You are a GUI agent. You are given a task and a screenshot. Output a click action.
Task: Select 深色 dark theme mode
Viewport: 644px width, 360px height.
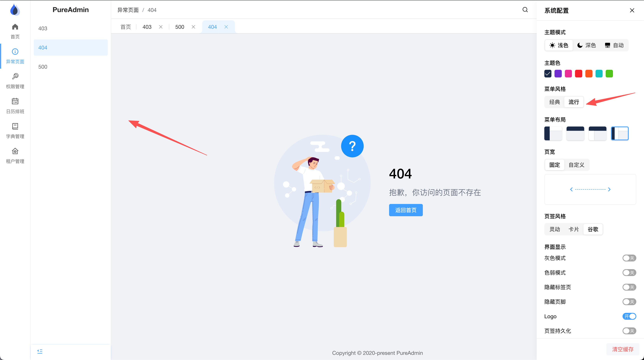click(586, 45)
